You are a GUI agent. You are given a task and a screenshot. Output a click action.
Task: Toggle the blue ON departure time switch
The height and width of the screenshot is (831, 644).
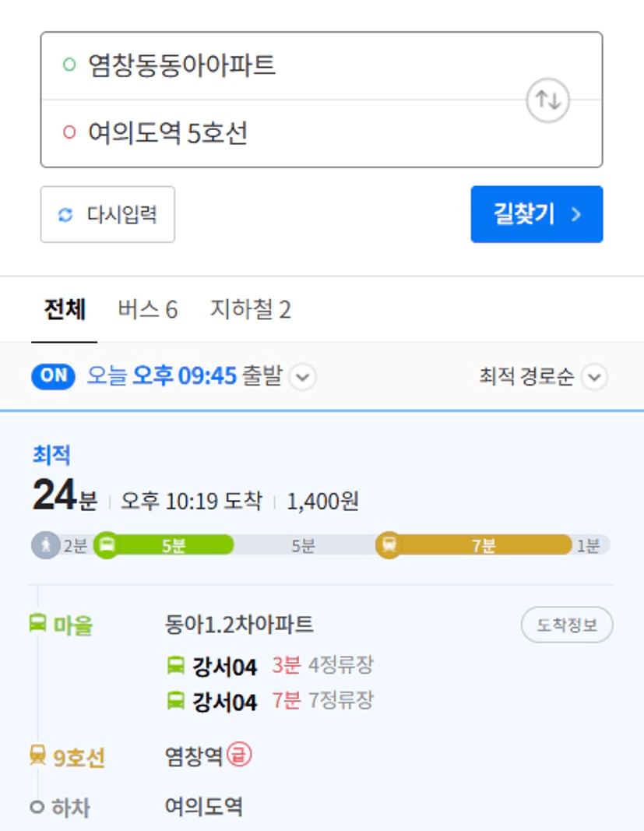[53, 376]
